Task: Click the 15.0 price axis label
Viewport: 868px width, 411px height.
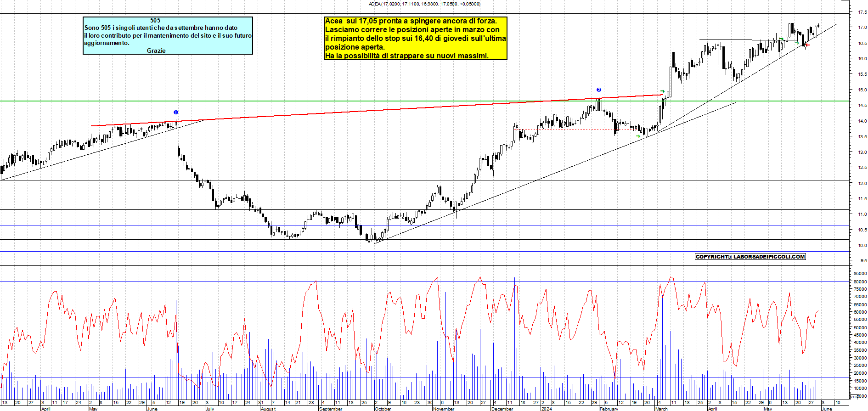Action: (x=862, y=90)
